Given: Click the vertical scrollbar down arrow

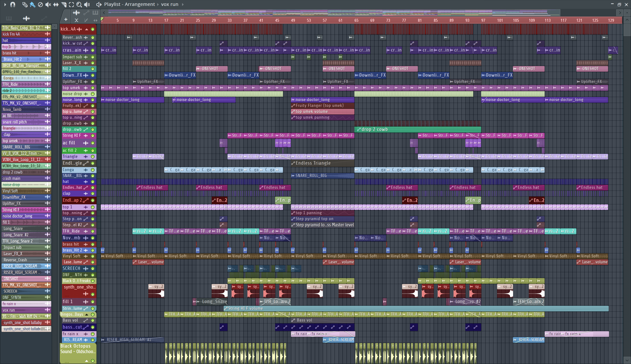Looking at the screenshot, I should point(627,360).
